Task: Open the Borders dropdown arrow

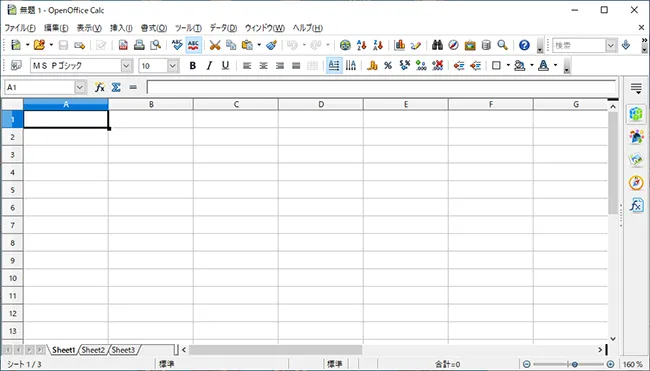Action: [508, 65]
